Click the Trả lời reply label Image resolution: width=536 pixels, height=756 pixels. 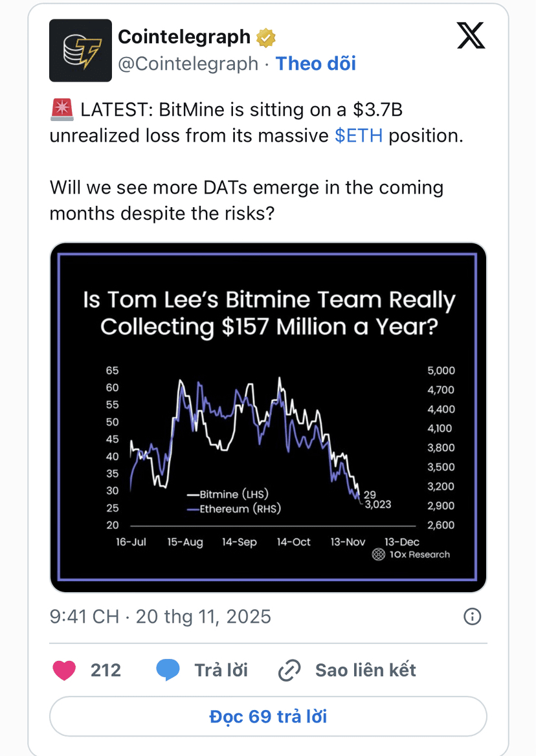(221, 671)
